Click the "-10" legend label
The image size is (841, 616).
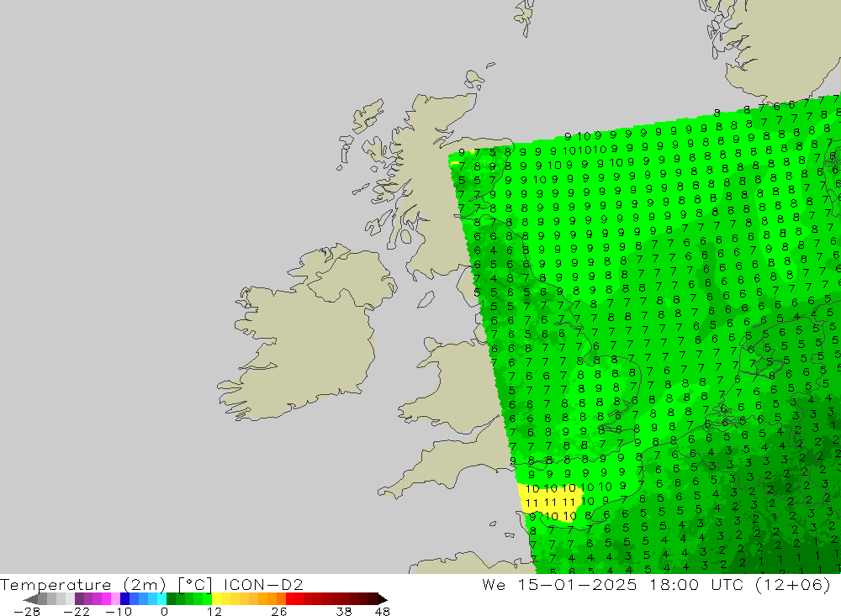tap(119, 612)
